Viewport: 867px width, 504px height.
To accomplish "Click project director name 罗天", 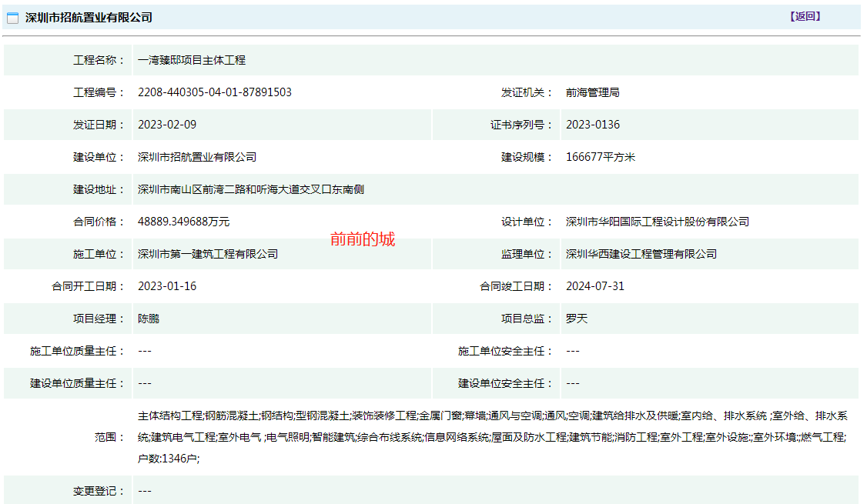I will pyautogui.click(x=576, y=319).
